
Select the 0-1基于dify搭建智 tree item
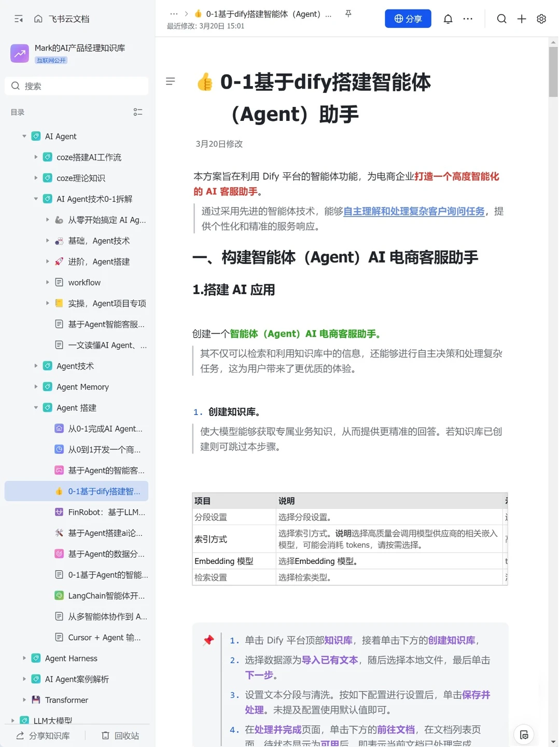(x=76, y=491)
